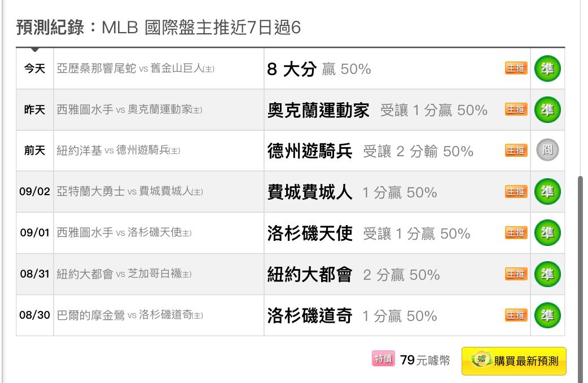The image size is (588, 383).
Task: Click green 準 badge on 紐約大都會 row
Action: 547,274
